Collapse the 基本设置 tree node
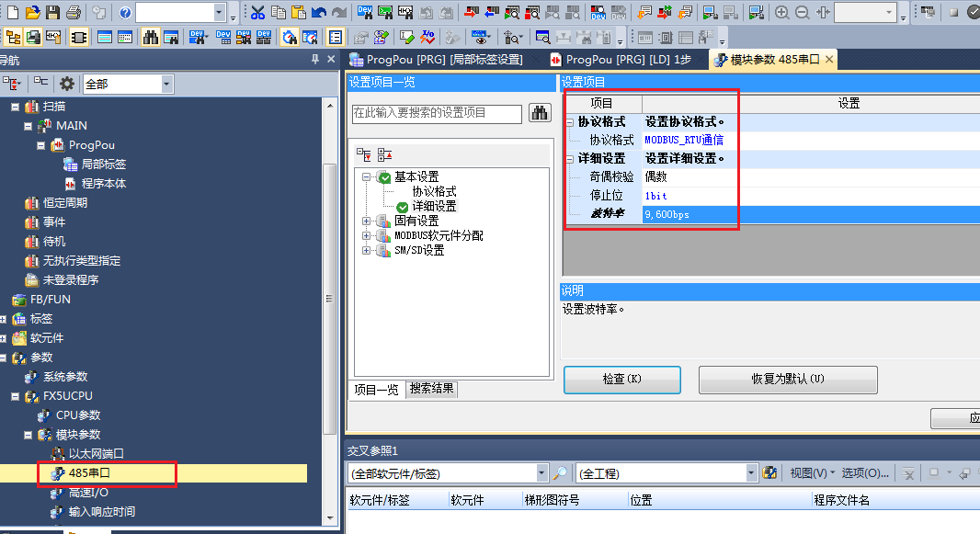This screenshot has height=534, width=980. [x=368, y=177]
